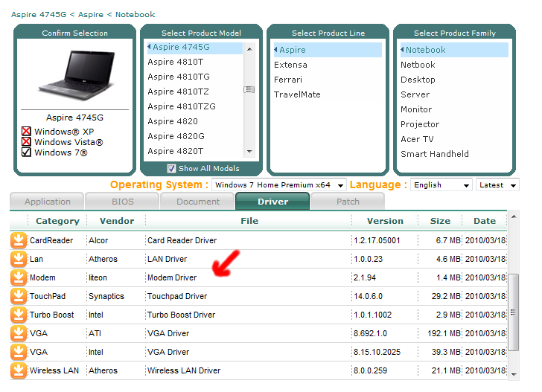Download the Intel Turbo Boost Driver

click(19, 315)
